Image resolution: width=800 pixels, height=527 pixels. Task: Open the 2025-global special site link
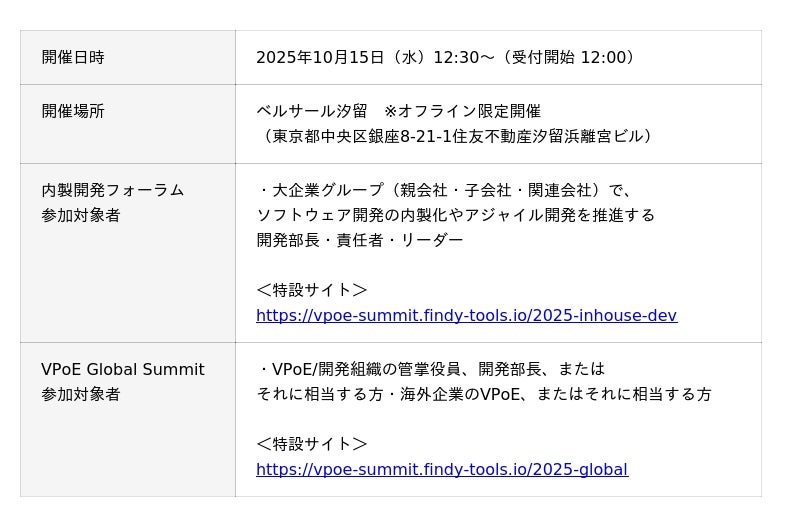[442, 470]
